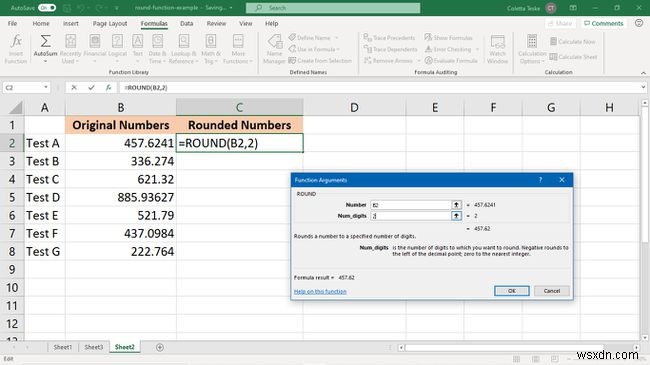This screenshot has height=365, width=650.
Task: Switch to Sheet3 tab
Action: point(94,347)
